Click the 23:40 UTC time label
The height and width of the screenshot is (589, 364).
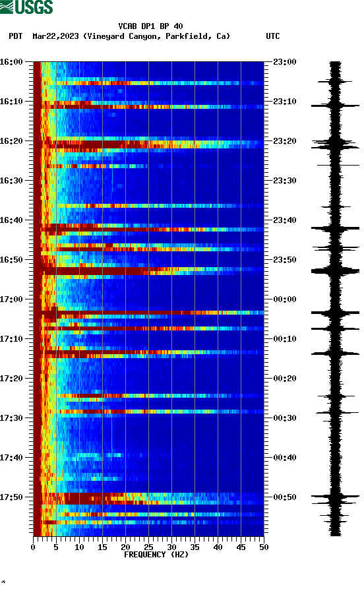tap(285, 220)
